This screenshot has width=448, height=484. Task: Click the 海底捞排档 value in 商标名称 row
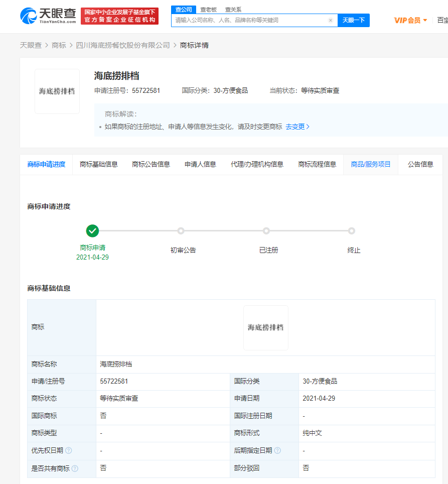coord(116,364)
